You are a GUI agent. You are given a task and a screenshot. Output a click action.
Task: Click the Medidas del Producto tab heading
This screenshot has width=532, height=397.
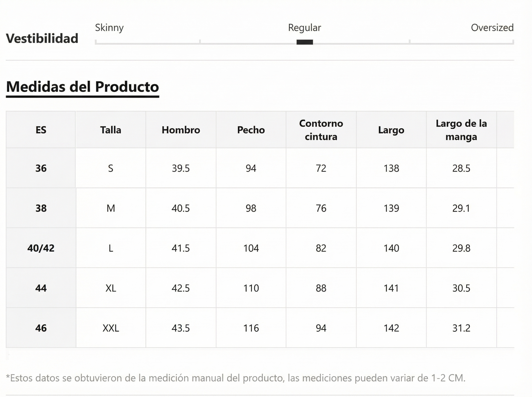[x=82, y=87]
